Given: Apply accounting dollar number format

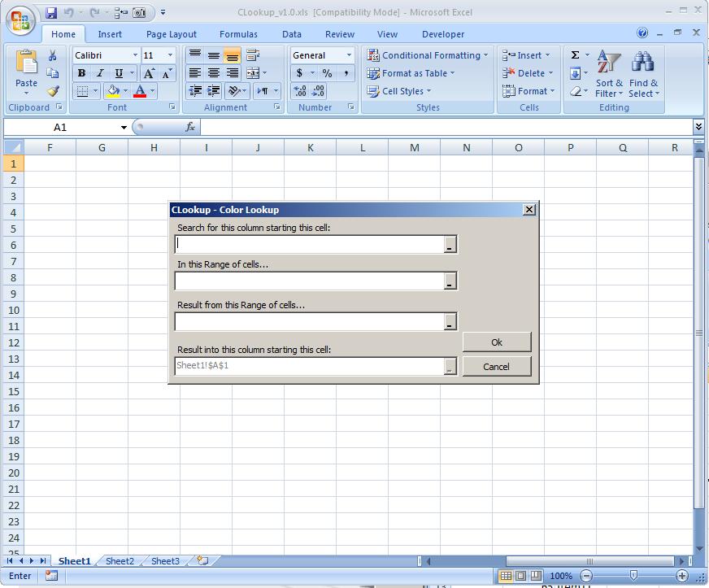Looking at the screenshot, I should [299, 73].
